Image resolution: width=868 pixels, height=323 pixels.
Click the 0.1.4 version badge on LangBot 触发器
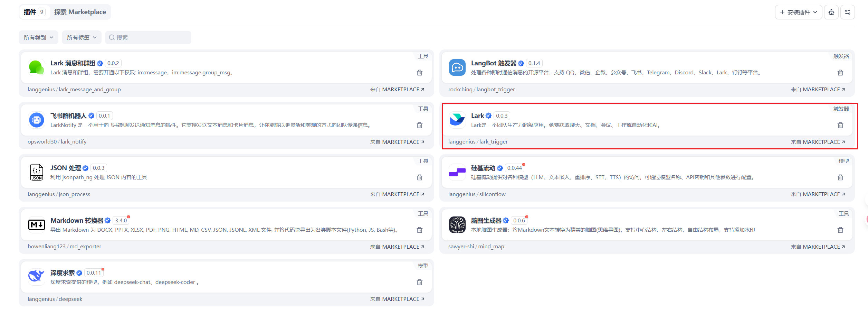534,63
